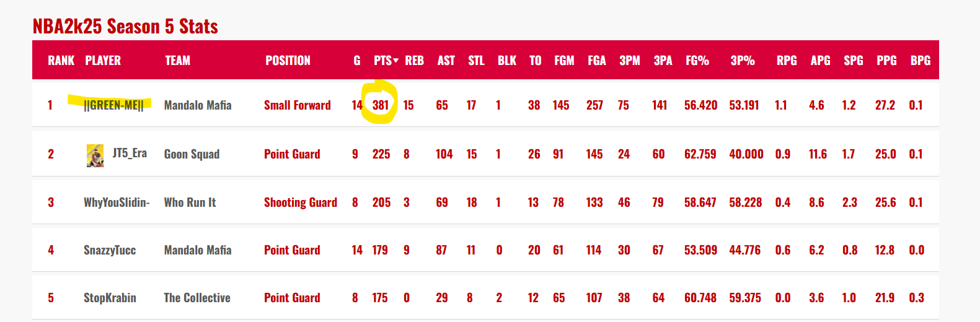Open the Goon Squad team page
This screenshot has width=980, height=322.
point(192,154)
